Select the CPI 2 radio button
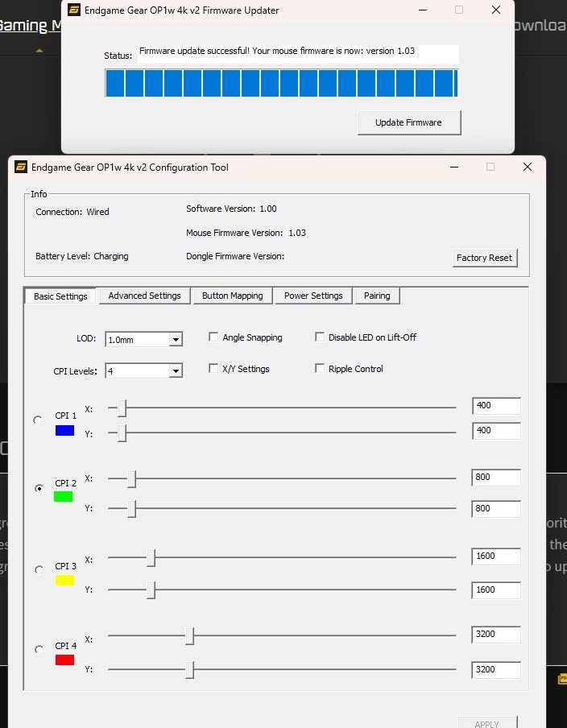This screenshot has width=567, height=728. point(39,488)
